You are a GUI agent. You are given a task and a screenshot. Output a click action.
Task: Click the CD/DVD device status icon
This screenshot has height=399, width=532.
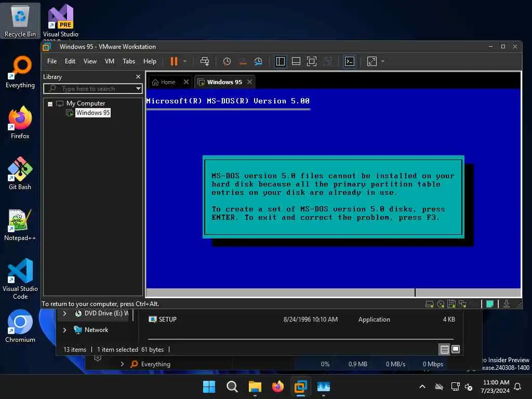point(441,304)
